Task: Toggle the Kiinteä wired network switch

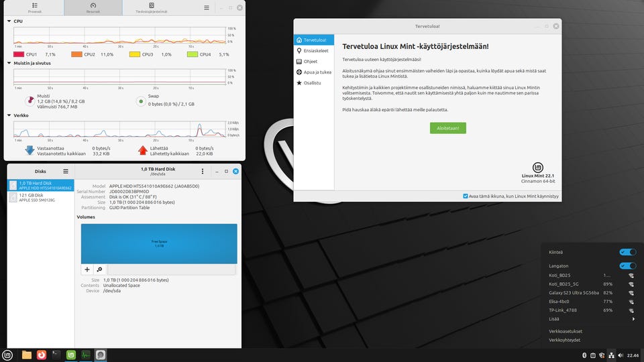Action: 628,252
